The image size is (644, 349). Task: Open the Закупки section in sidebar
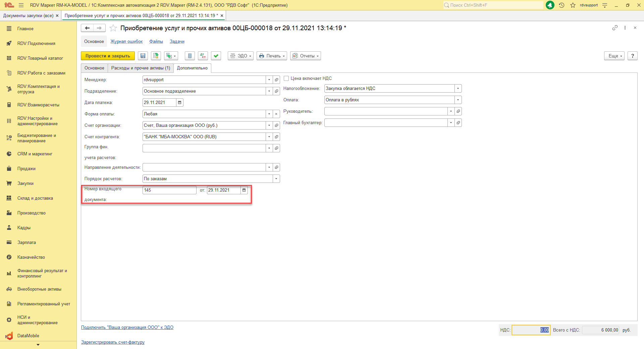pos(25,184)
